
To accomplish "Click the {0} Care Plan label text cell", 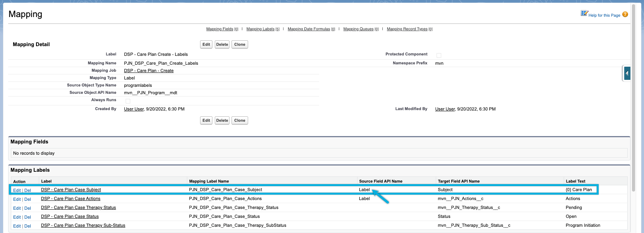I will tap(579, 190).
